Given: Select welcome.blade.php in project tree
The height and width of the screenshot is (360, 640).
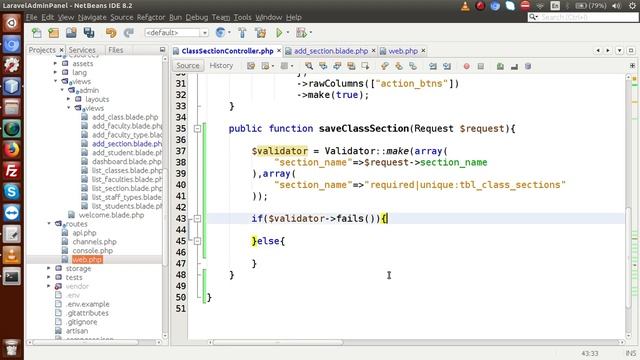Looking at the screenshot, I should point(111,215).
